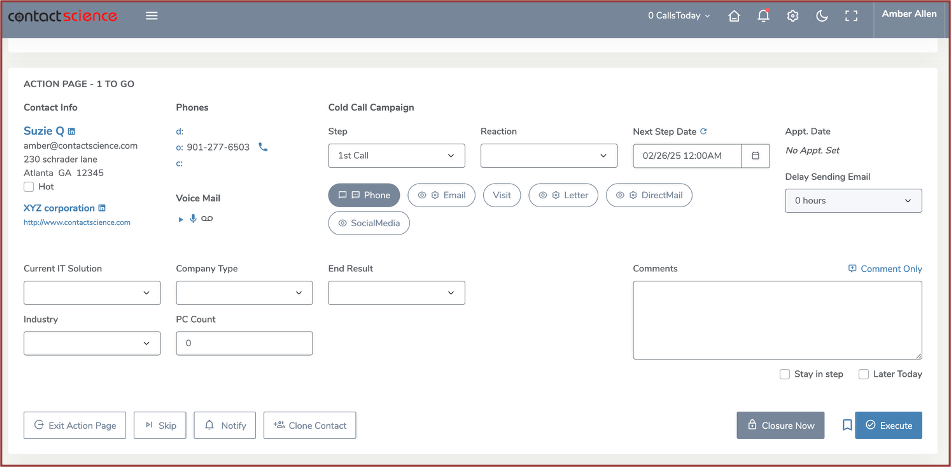Click Clone Contact button
Image resolution: width=952 pixels, height=468 pixels.
pos(310,426)
